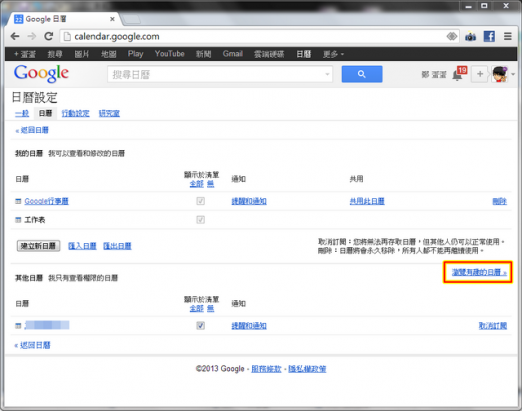The width and height of the screenshot is (522, 411).
Task: Open the account dropdown arrow beside avatar
Action: click(513, 74)
